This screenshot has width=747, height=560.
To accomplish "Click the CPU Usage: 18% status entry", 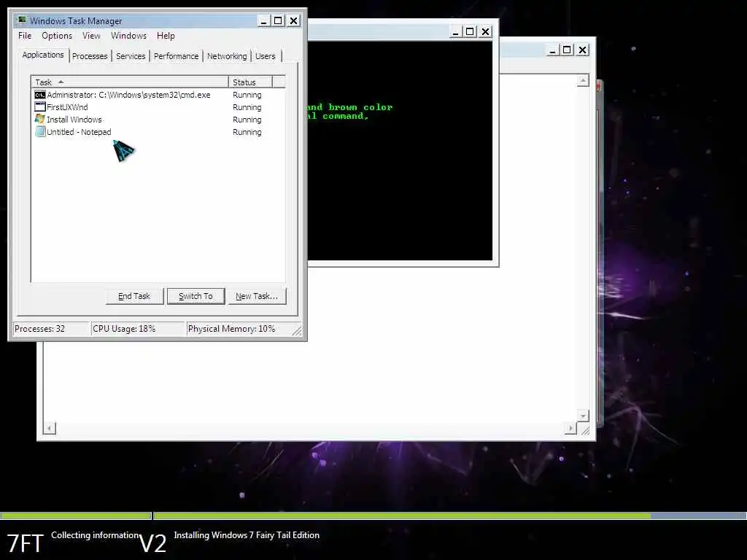I will coord(138,329).
